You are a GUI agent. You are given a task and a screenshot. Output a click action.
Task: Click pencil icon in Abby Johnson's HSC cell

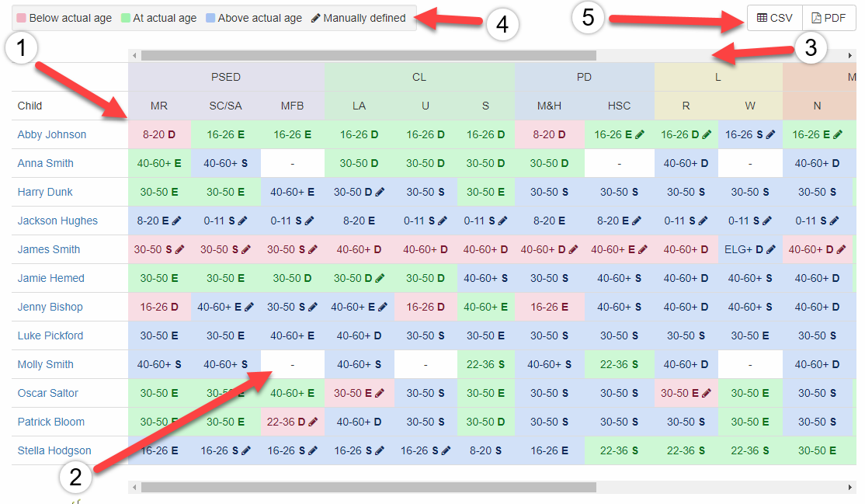tap(640, 135)
